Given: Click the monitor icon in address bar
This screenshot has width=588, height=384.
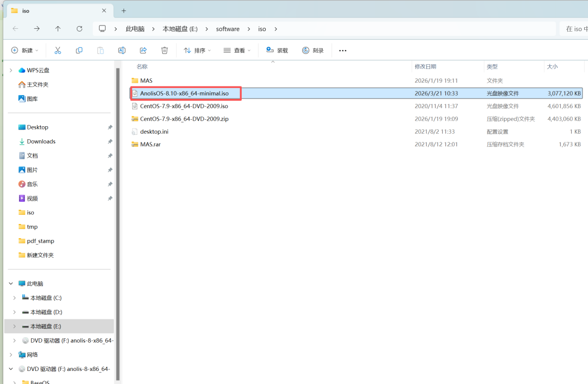Looking at the screenshot, I should coord(102,28).
